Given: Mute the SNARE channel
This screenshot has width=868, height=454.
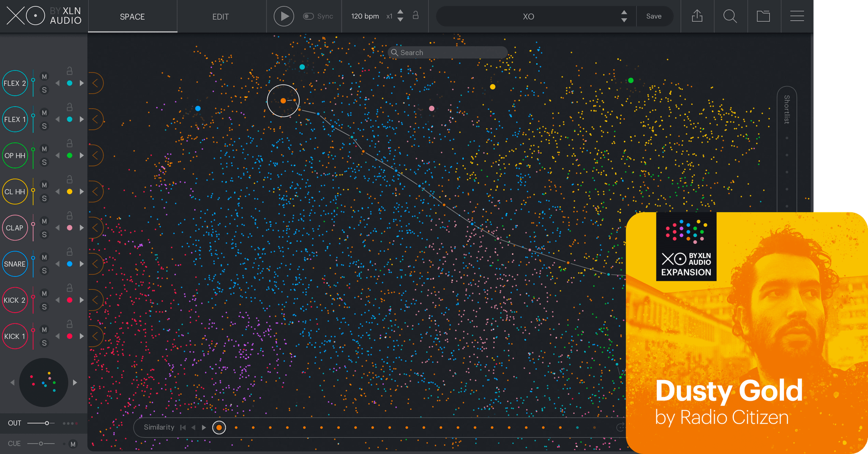Looking at the screenshot, I should (44, 257).
